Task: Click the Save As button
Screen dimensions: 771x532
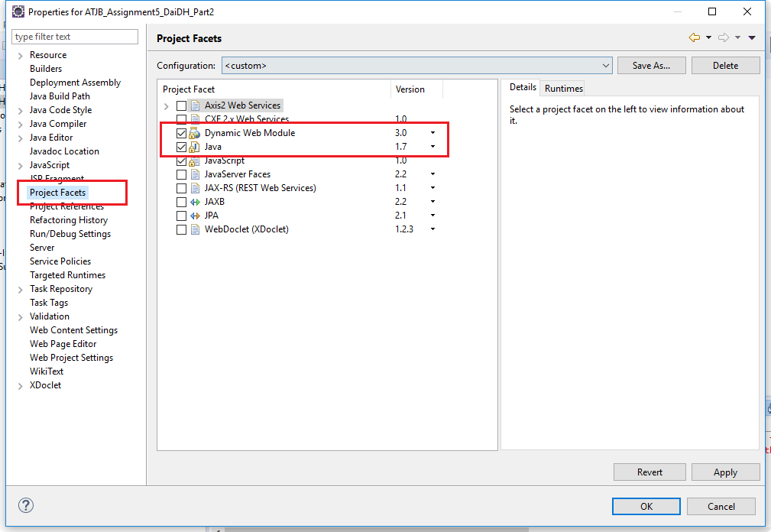Action: (650, 65)
